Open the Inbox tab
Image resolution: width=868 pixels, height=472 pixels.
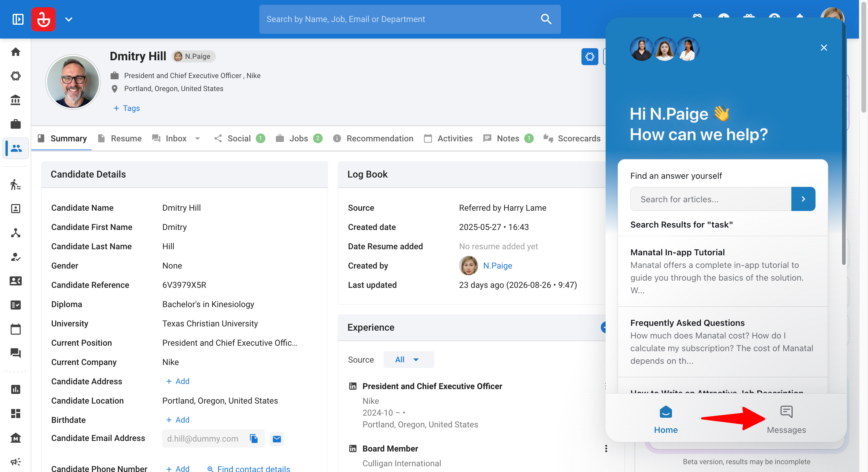[169, 138]
